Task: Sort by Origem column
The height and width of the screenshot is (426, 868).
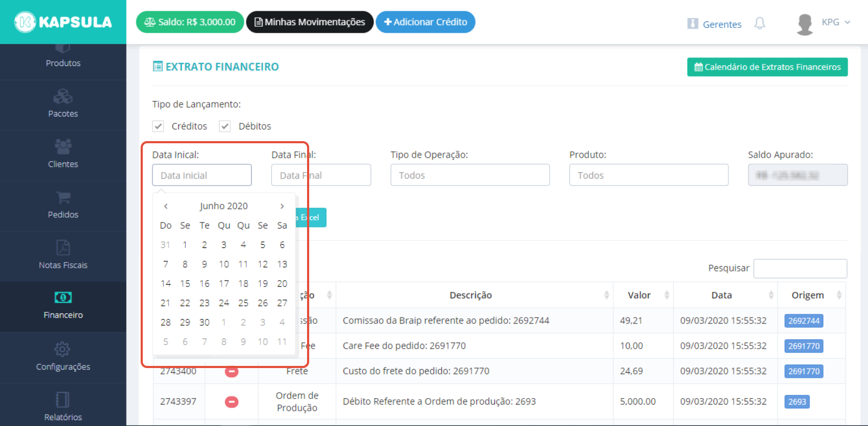Action: [812, 295]
